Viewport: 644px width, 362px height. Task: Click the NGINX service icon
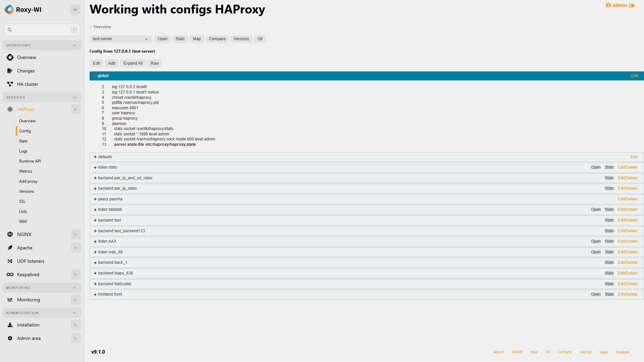(x=10, y=234)
